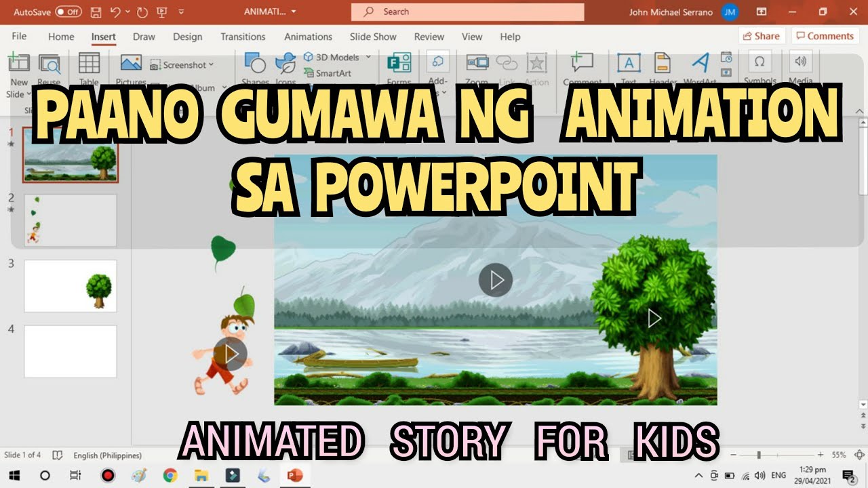Screen dimensions: 868x488
Task: Click the Pictures icon
Action: tap(131, 63)
